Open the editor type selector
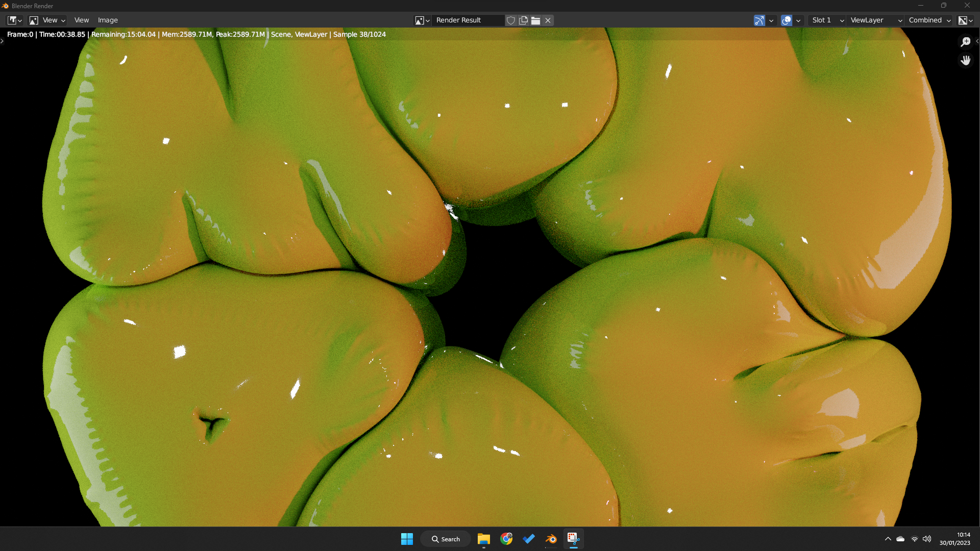Screen dimensions: 980x551 (x=14, y=20)
